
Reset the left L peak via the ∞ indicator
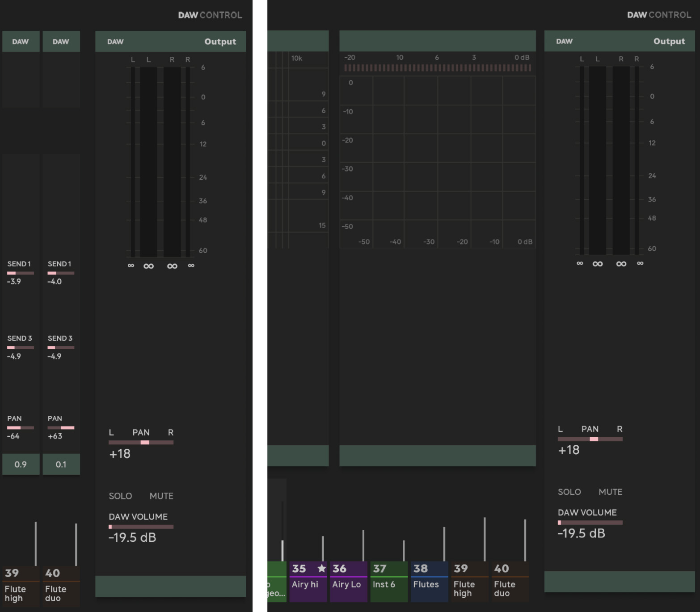tap(131, 266)
